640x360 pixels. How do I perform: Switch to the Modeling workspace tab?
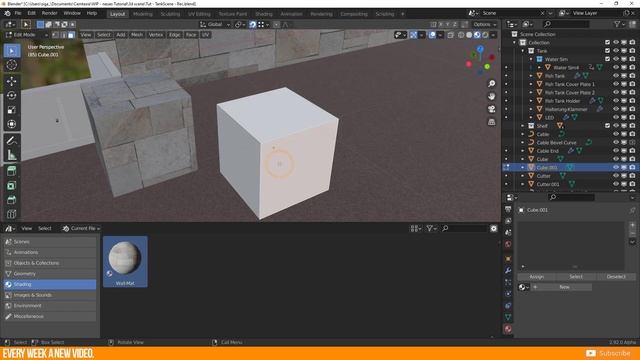(142, 14)
